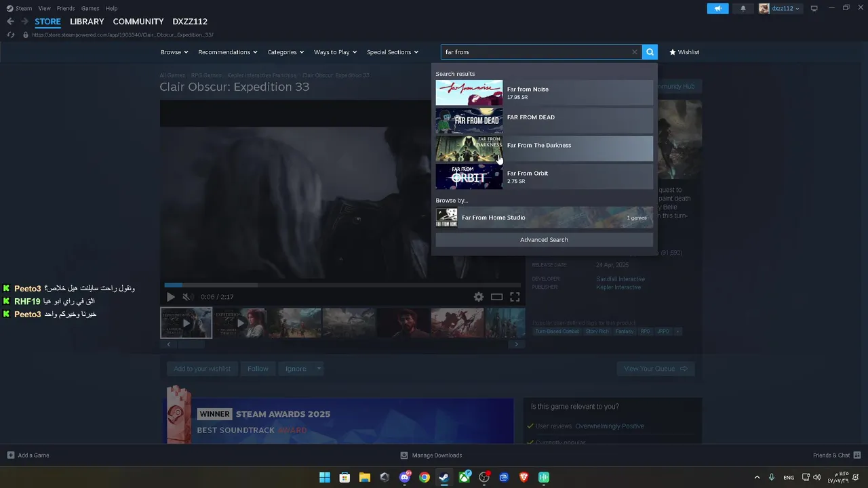Click the Follow button
868x488 pixels.
(x=258, y=369)
